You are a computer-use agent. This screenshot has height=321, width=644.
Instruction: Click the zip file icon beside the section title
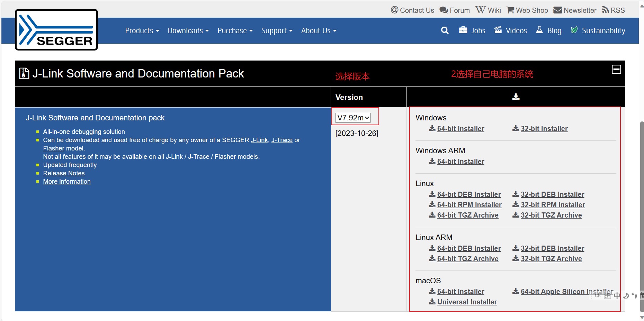pos(24,73)
